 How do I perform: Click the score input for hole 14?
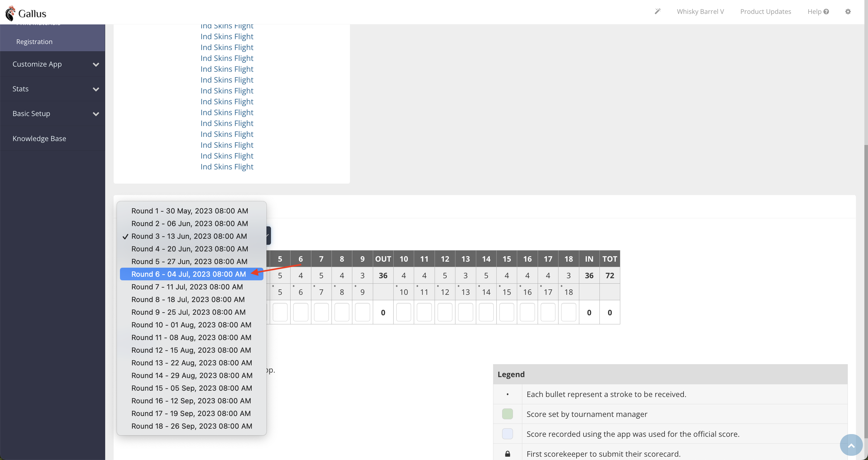pyautogui.click(x=486, y=312)
